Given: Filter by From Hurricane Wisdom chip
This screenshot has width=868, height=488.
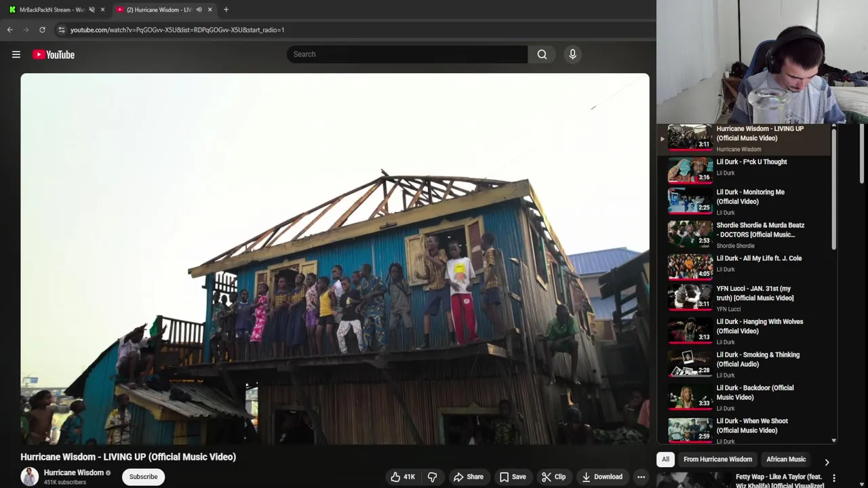Looking at the screenshot, I should 717,459.
